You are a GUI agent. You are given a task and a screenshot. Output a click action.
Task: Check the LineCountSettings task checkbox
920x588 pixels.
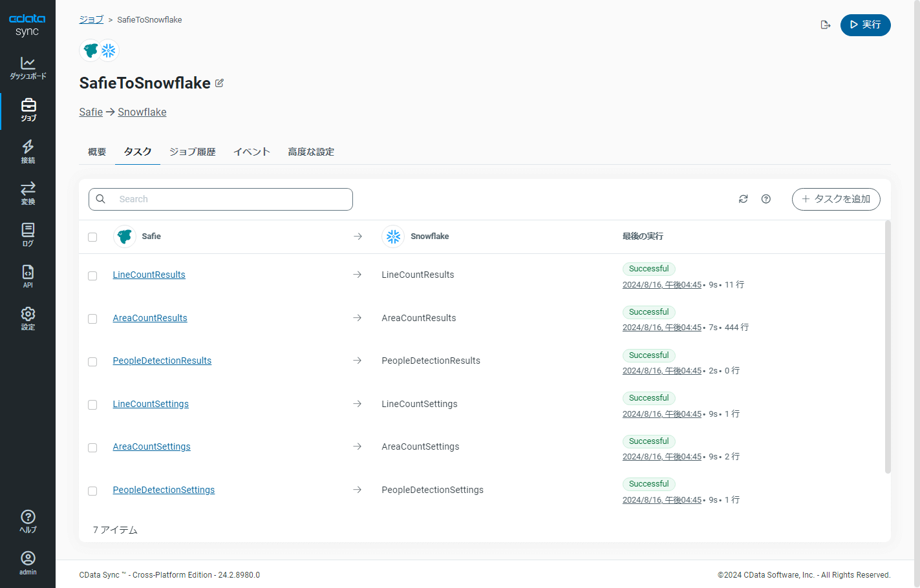(92, 405)
